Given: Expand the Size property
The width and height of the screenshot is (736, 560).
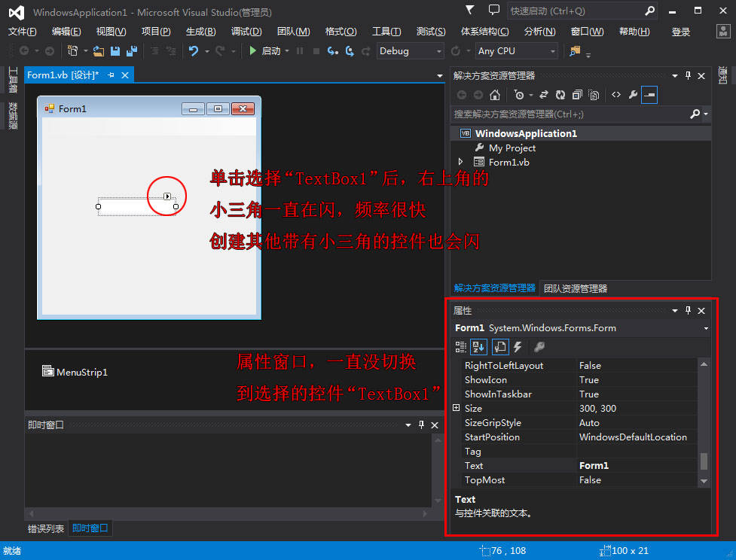Looking at the screenshot, I should coord(457,407).
